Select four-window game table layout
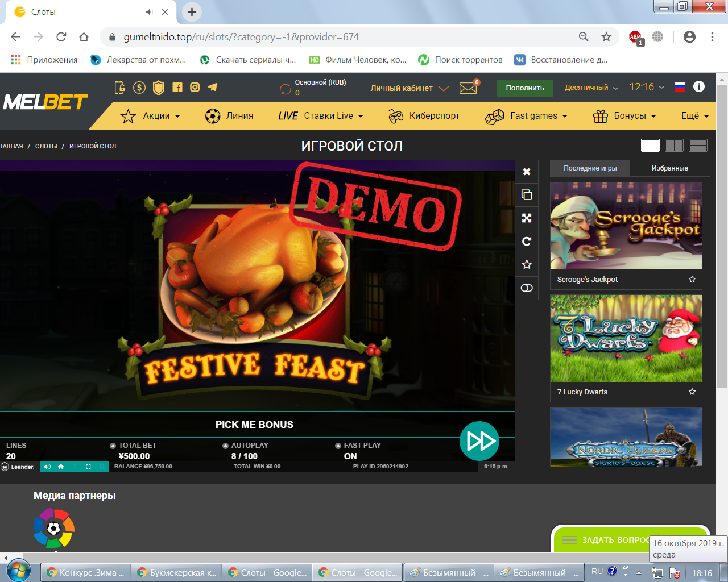 pyautogui.click(x=698, y=145)
